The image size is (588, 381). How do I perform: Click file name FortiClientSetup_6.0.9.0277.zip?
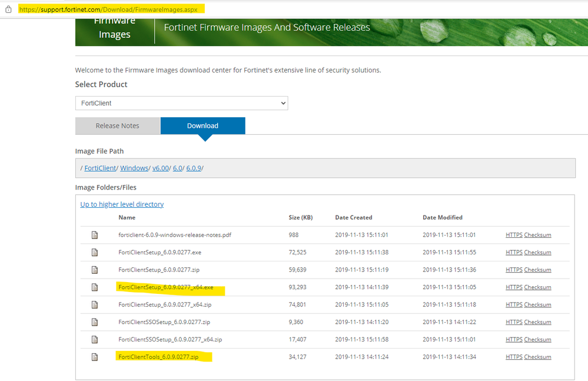pos(159,270)
